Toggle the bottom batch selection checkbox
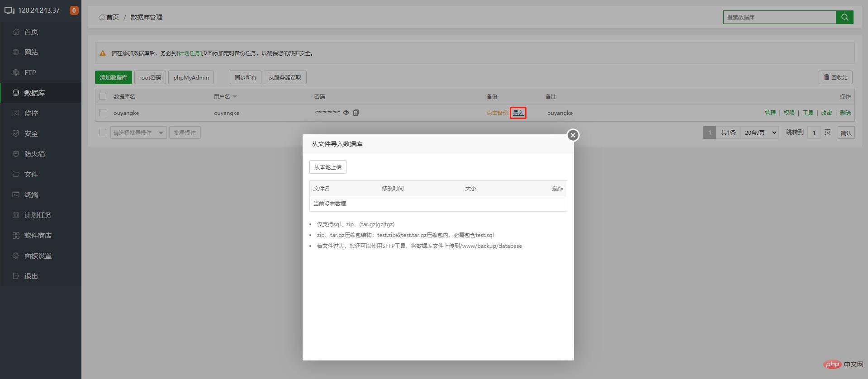 point(103,133)
